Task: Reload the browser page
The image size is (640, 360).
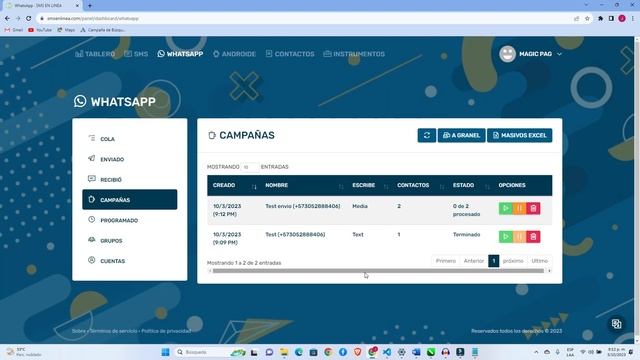Action: (x=29, y=18)
